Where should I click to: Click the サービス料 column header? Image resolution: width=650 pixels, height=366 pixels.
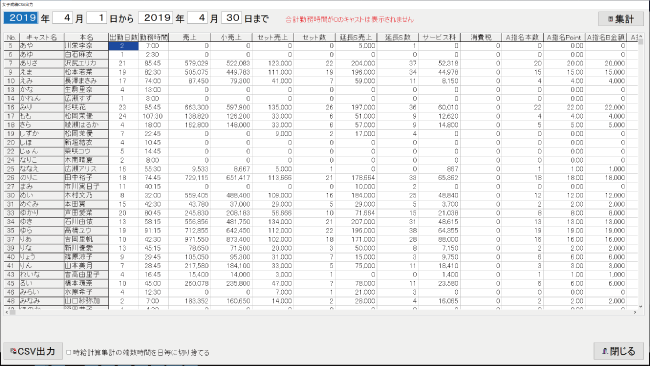(x=439, y=37)
